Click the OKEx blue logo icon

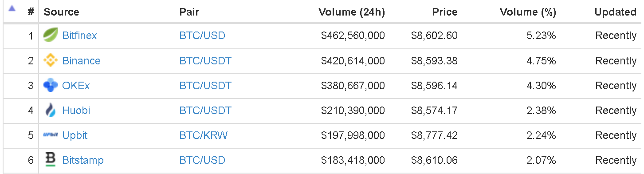click(51, 85)
